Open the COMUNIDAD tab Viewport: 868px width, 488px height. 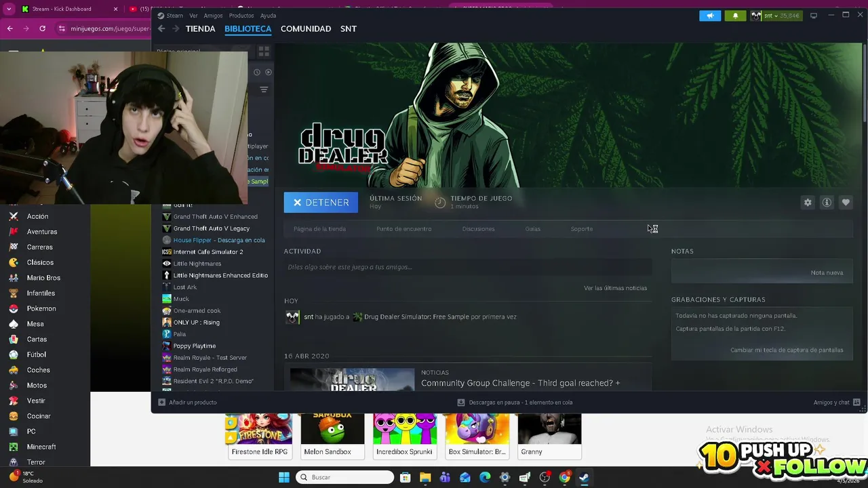306,28
